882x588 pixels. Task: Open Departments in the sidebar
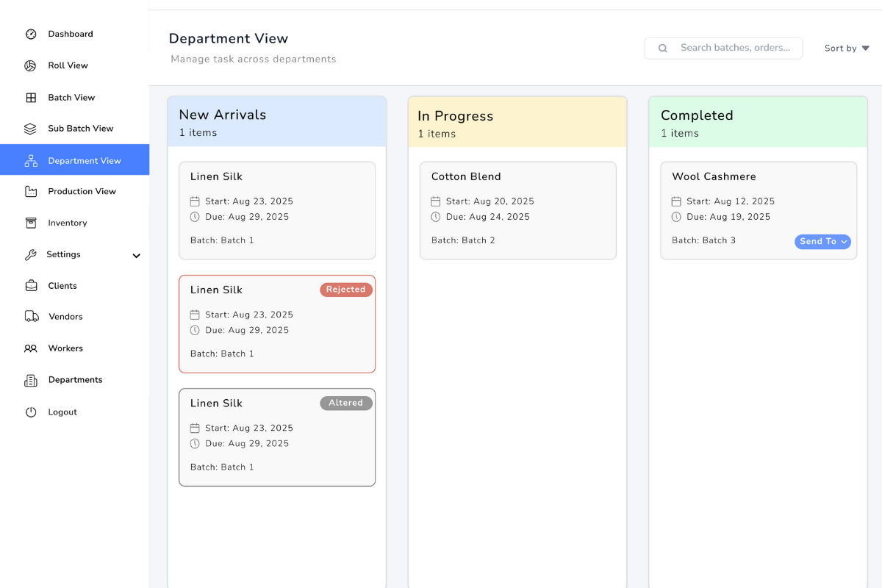coord(75,380)
